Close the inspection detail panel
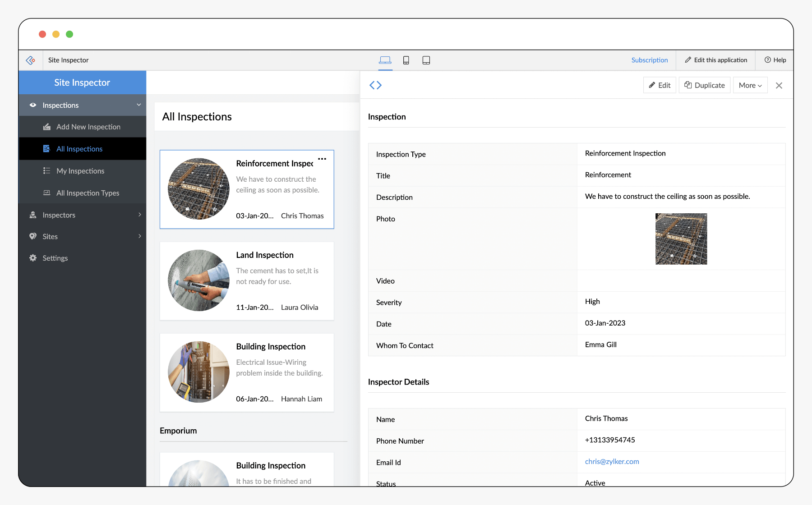Viewport: 812px width, 505px height. tap(779, 85)
